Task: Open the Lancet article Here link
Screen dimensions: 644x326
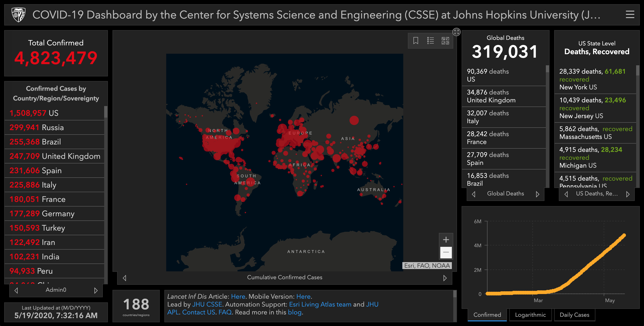Action: pyautogui.click(x=238, y=297)
